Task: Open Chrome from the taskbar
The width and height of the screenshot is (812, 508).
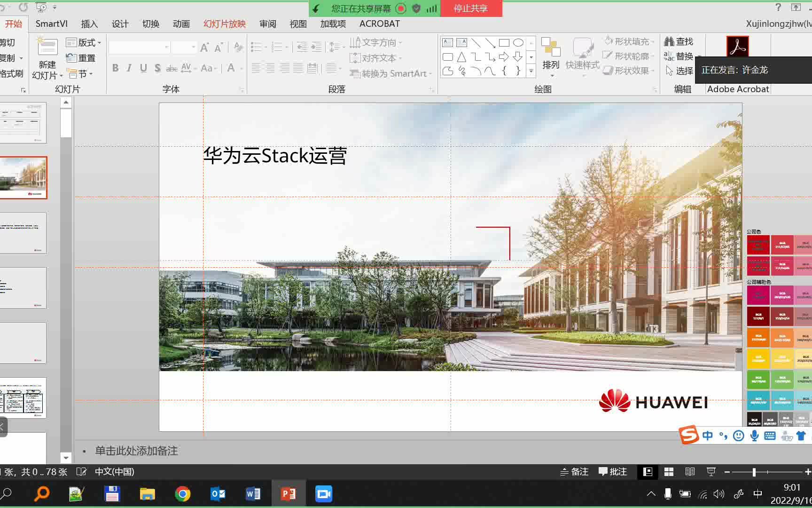Action: pyautogui.click(x=182, y=494)
